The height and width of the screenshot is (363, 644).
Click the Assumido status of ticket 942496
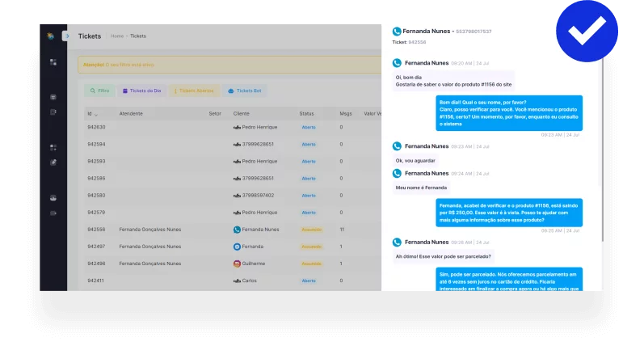pos(311,264)
